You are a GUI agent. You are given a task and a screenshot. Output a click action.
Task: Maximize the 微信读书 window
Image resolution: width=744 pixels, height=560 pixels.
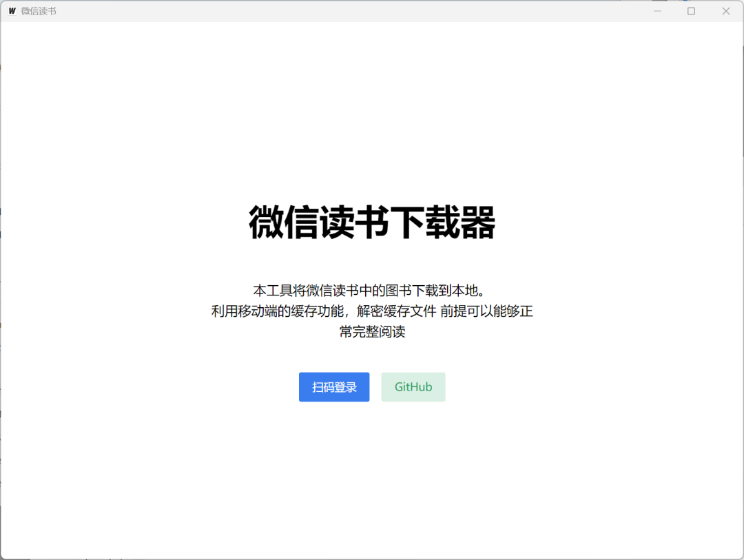click(692, 11)
